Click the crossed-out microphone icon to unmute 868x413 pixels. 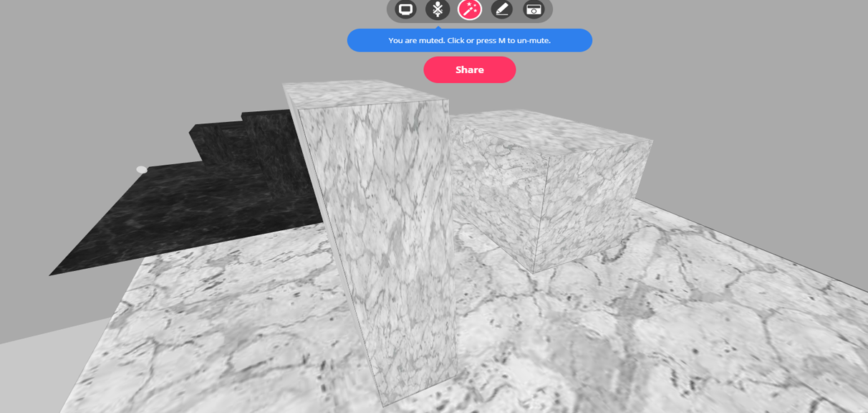click(x=438, y=11)
